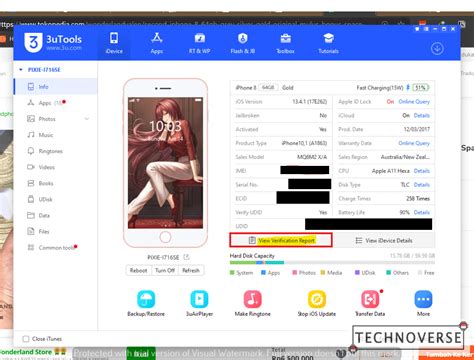Click View iDevice Details
The height and width of the screenshot is (360, 474).
click(x=384, y=240)
